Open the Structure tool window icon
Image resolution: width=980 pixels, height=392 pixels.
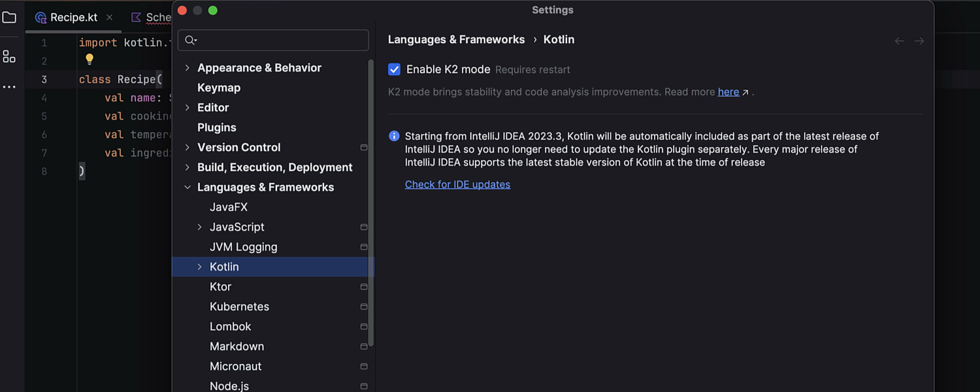point(9,57)
